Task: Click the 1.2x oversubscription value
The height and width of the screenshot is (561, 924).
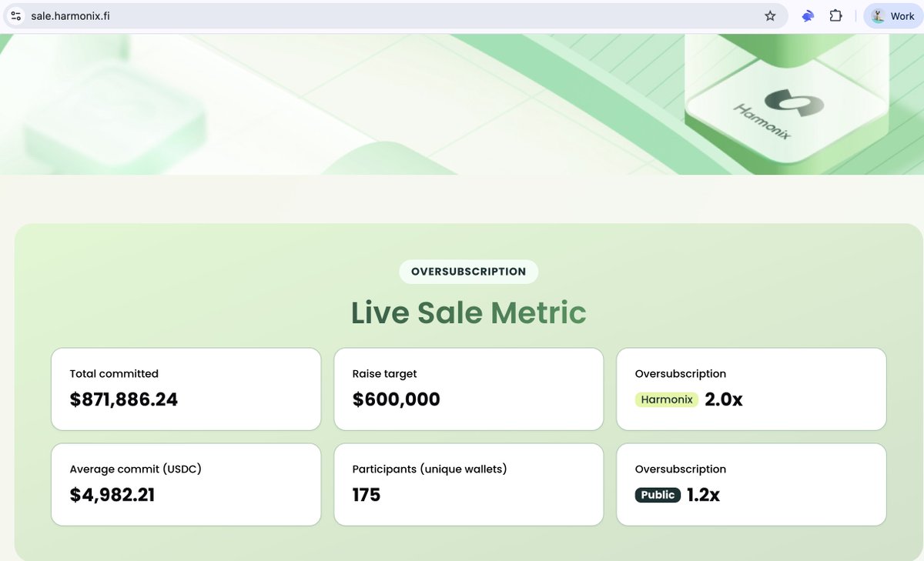Action: point(704,495)
